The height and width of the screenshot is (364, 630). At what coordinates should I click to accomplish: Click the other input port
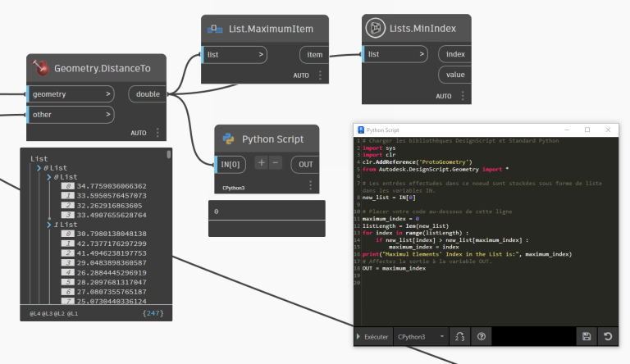pyautogui.click(x=71, y=115)
